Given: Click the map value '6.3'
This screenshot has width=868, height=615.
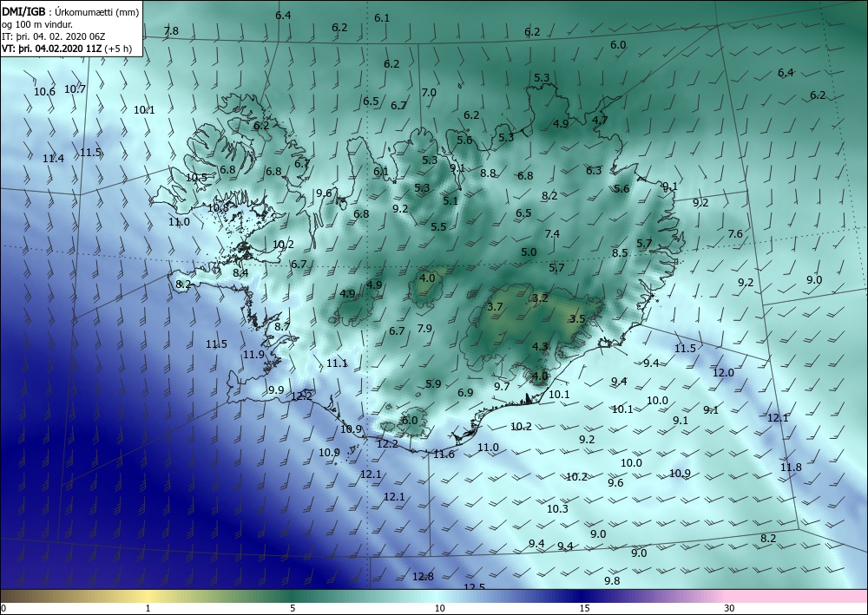Looking at the screenshot, I should 594,171.
